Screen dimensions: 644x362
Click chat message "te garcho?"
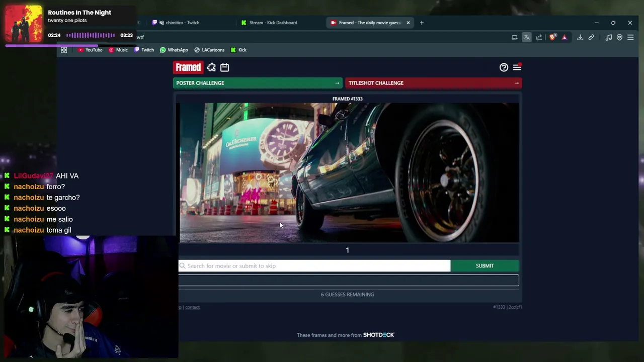(x=63, y=197)
